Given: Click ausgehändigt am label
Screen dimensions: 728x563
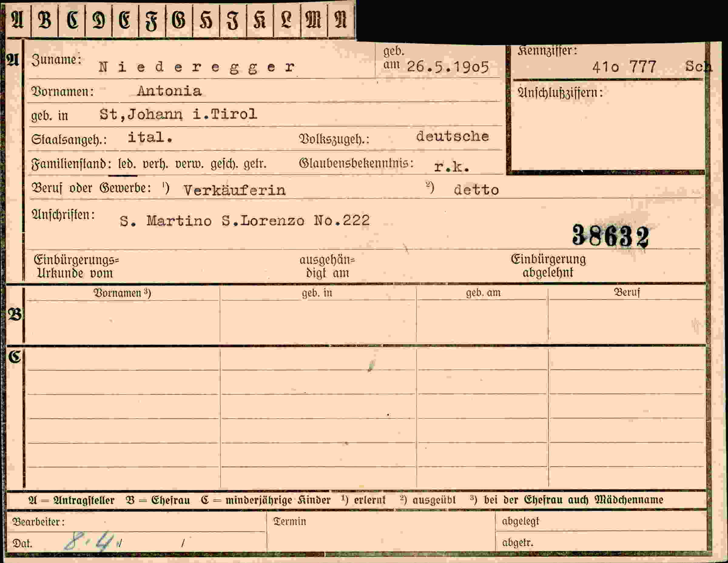Looking at the screenshot, I should point(327,266).
